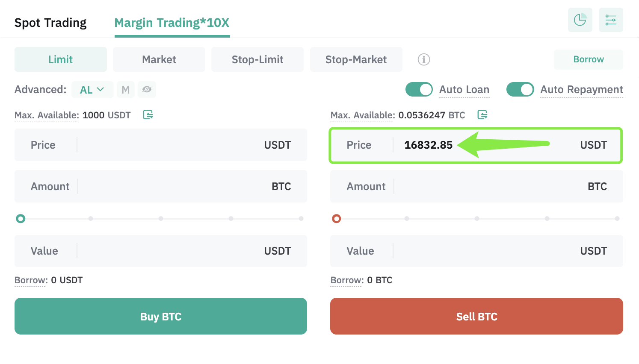Select the M advanced option icon
This screenshot has height=364, width=639.
point(126,90)
